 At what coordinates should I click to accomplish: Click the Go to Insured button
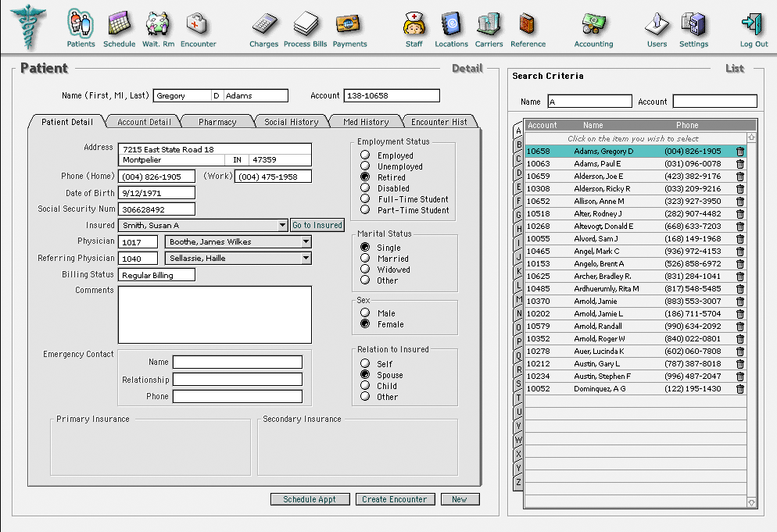tap(317, 226)
